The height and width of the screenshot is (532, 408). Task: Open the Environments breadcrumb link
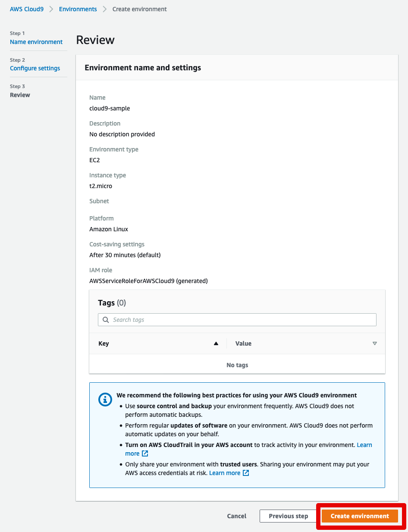pyautogui.click(x=78, y=9)
